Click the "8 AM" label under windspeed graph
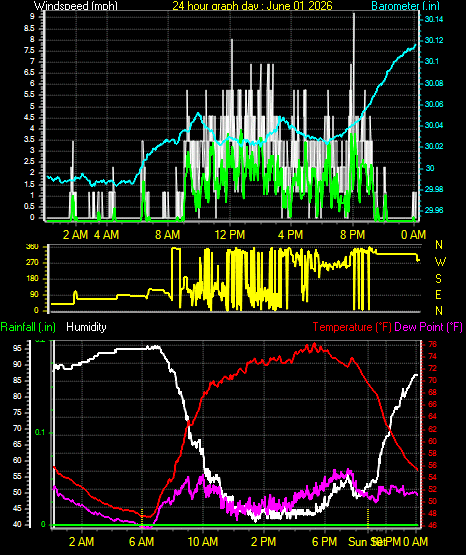This screenshot has height=555, width=466. [167, 234]
